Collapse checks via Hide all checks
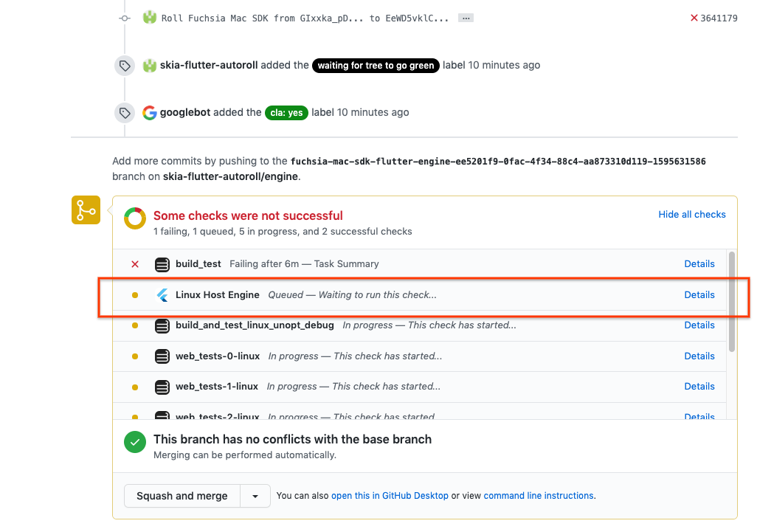757x532 pixels. [x=691, y=214]
